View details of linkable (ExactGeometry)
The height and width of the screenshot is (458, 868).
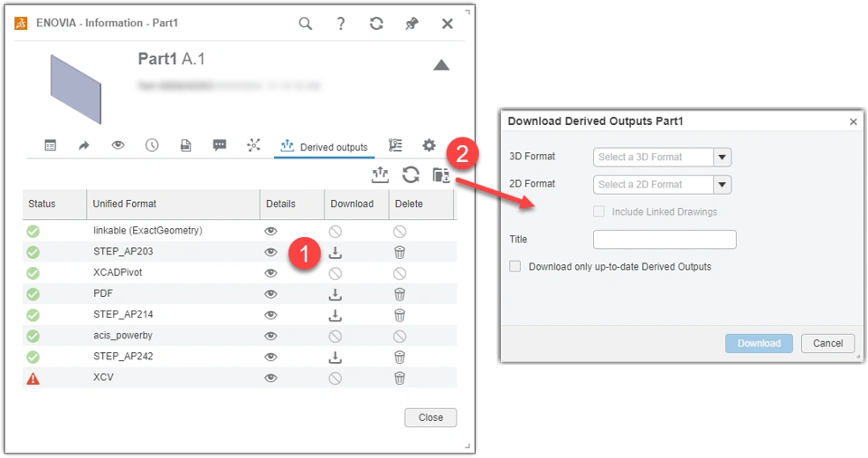[270, 231]
